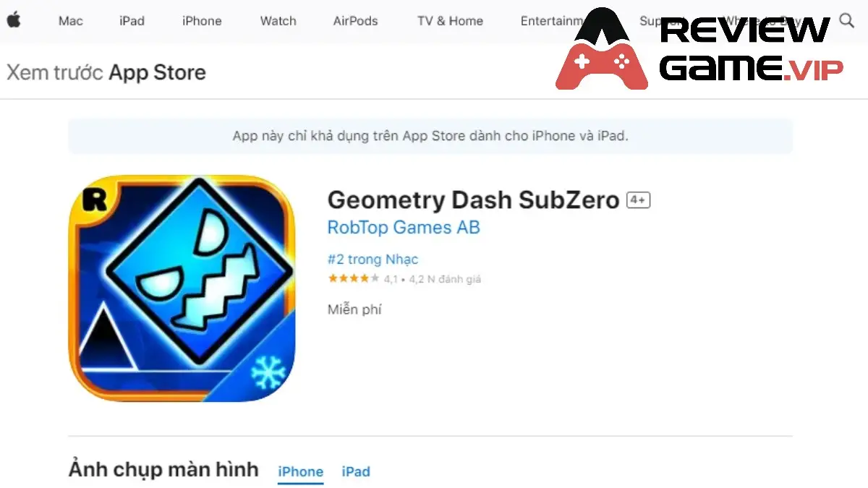Click the Geometry Dash SubZero app icon
Image resolution: width=868 pixels, height=488 pixels.
182,288
